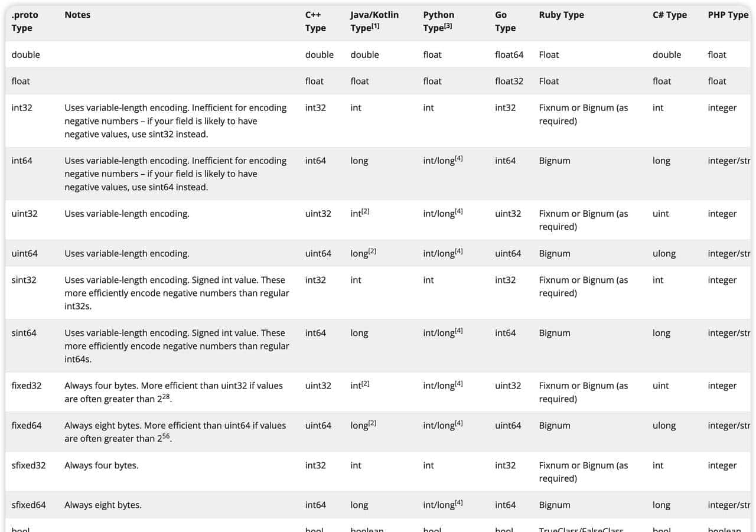Screen dimensions: 756x532
Task: Follow footnote [4] in the int64 row
Action: pos(459,158)
